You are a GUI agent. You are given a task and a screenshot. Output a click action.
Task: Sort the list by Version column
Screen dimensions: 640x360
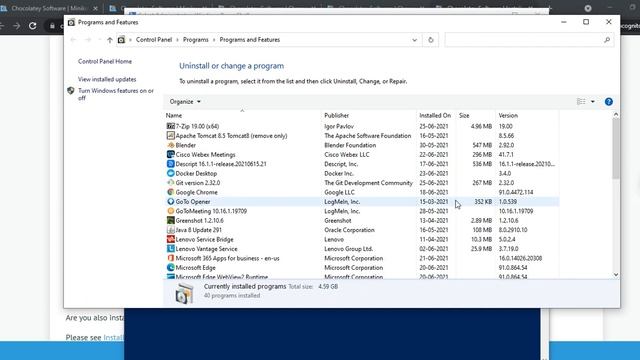527,116
